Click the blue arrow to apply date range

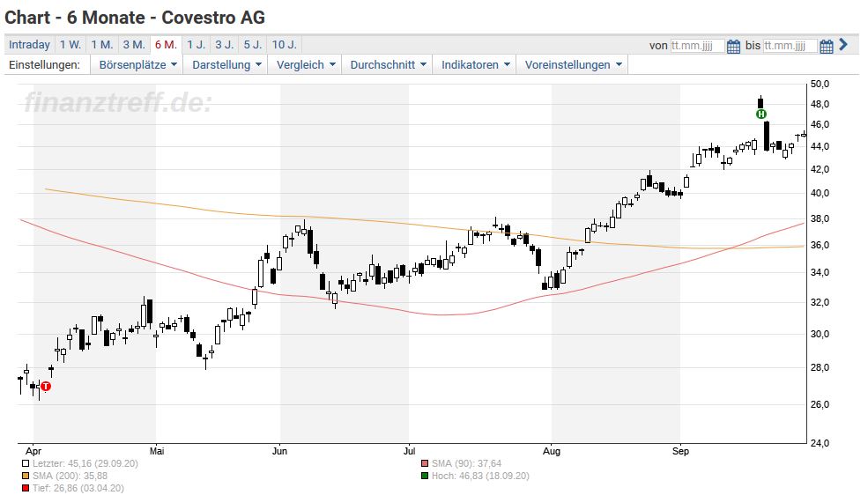843,44
